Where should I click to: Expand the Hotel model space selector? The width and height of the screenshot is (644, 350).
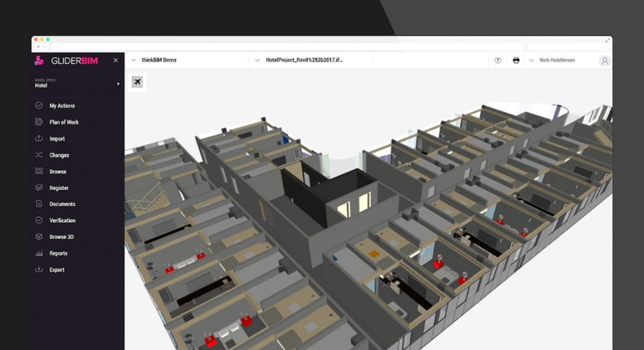(x=118, y=84)
